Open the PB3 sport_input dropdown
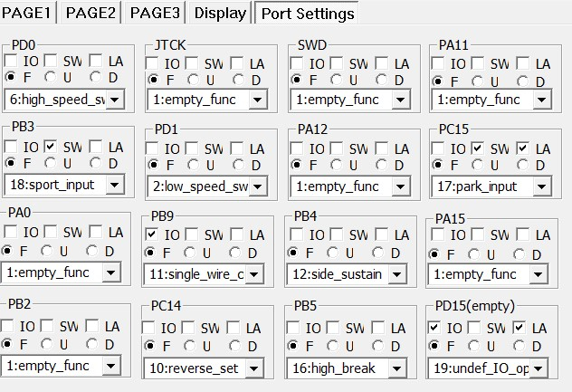 coord(113,186)
